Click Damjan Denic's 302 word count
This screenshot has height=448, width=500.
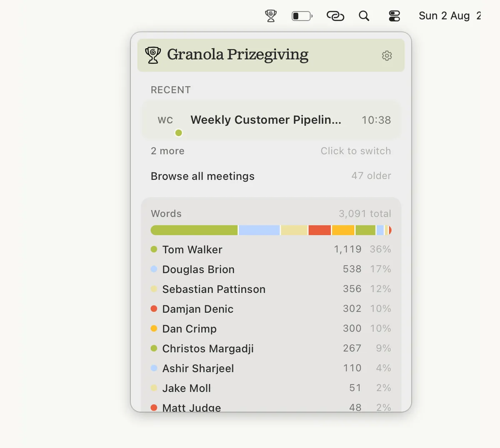[352, 308]
